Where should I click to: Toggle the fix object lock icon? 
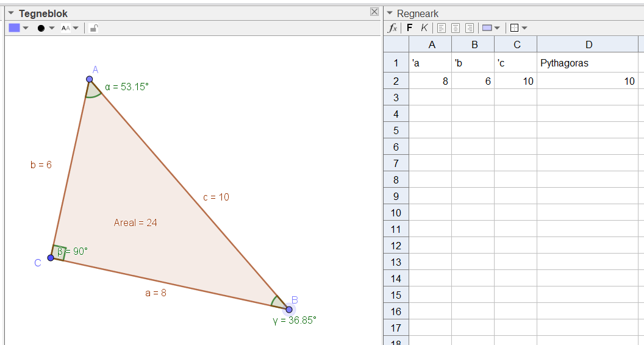(x=94, y=28)
